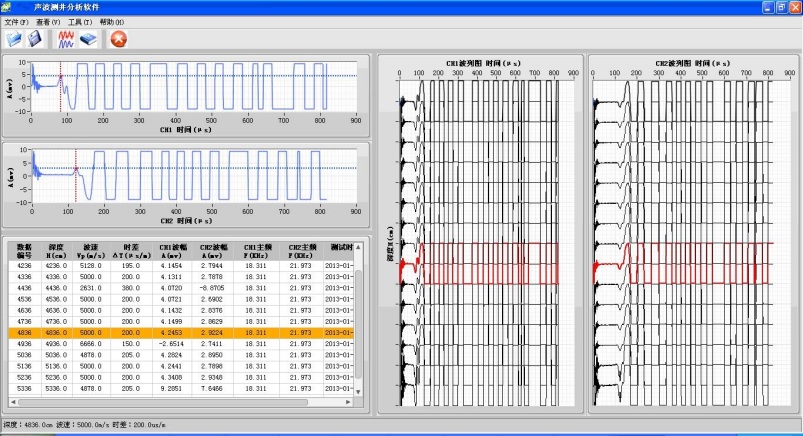803x436 pixels.
Task: Click the 波速 Vp column header
Action: point(91,250)
